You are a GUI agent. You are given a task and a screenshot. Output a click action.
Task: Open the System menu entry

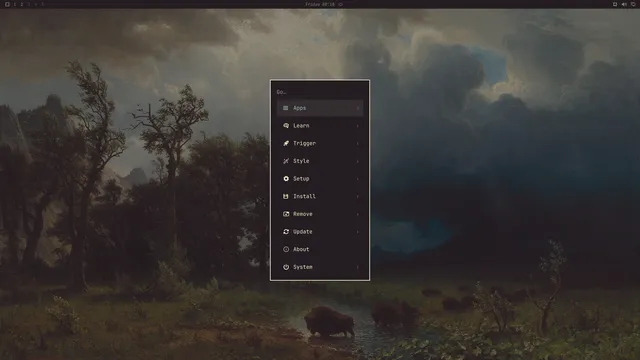[x=320, y=267]
